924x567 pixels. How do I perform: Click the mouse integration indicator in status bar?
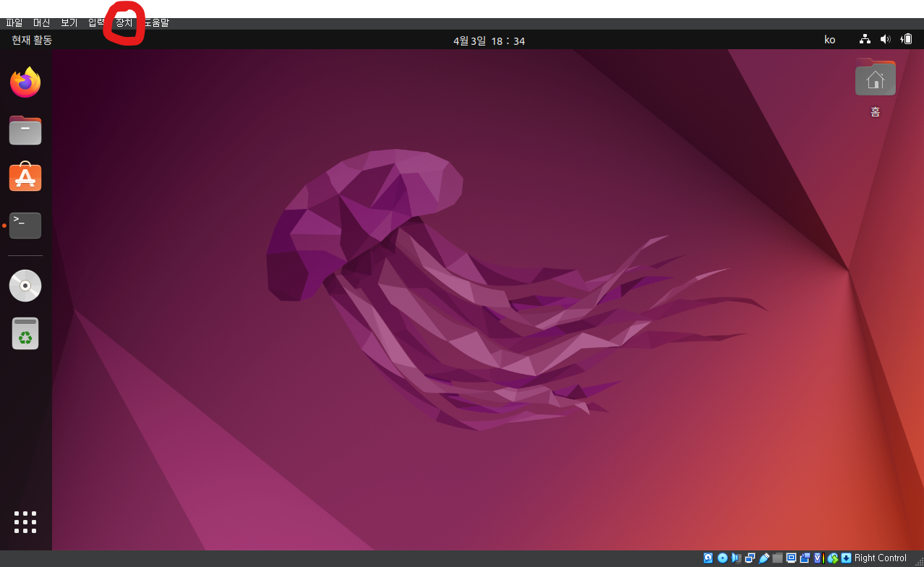click(x=832, y=558)
